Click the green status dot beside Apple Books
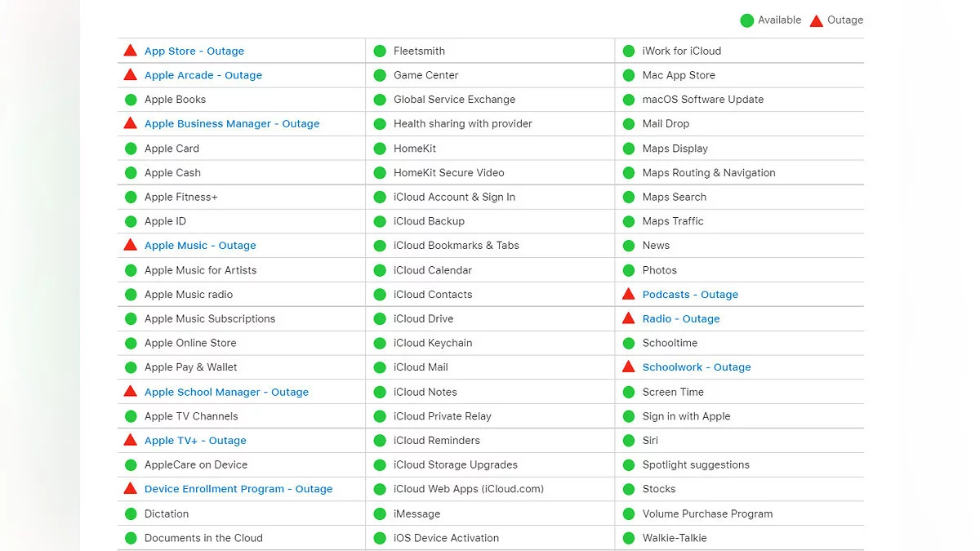980x551 pixels. [x=131, y=100]
